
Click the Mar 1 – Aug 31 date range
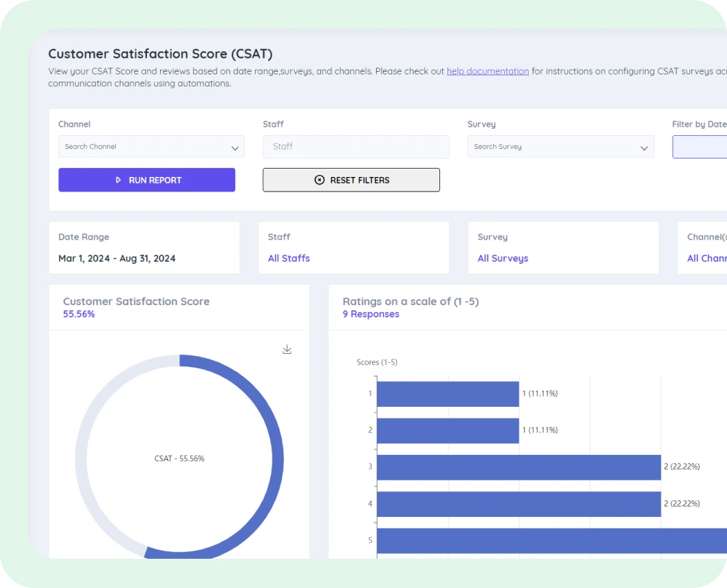pyautogui.click(x=117, y=258)
